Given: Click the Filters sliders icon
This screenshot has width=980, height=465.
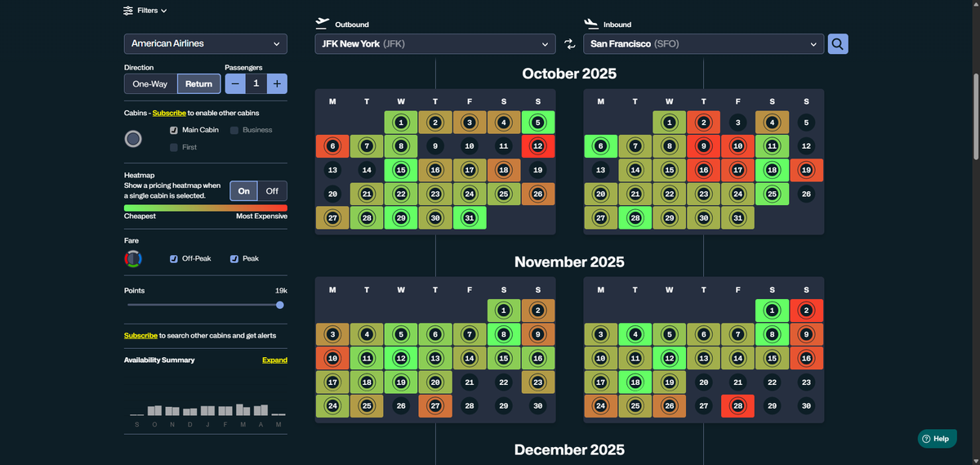Looking at the screenshot, I should coord(128,11).
